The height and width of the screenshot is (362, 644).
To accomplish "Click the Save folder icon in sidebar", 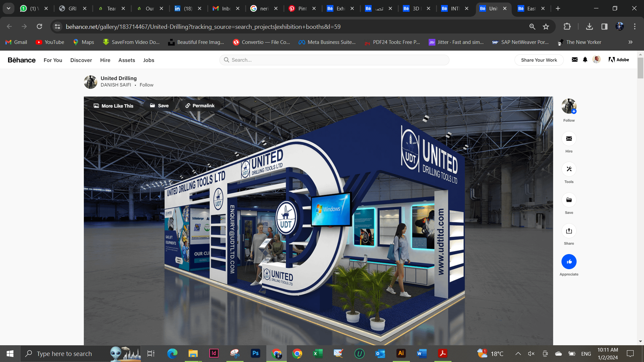I will [x=569, y=200].
